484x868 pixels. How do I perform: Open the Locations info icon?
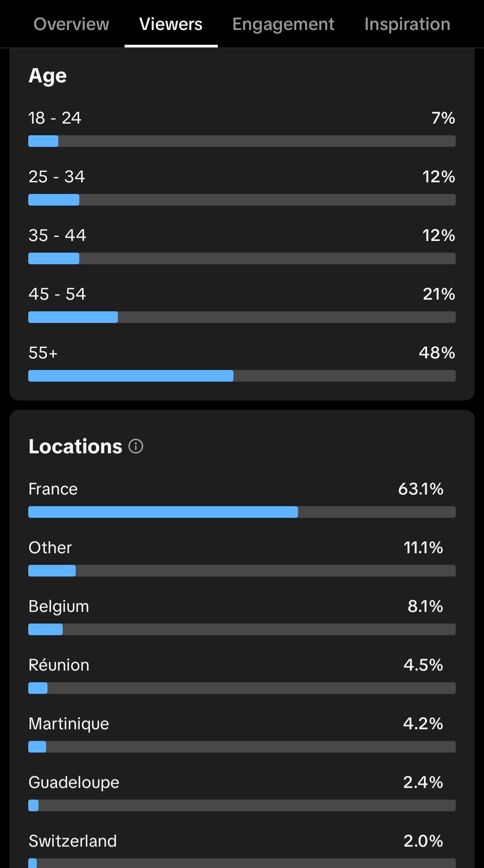point(136,446)
